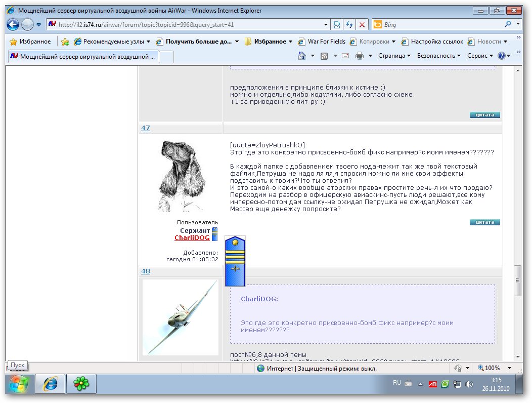Refresh the page with the refresh icon
The image size is (532, 403).
349,24
